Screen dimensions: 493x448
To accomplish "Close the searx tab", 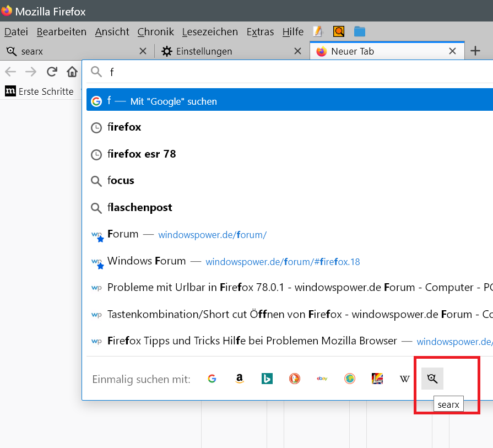I will [x=143, y=51].
